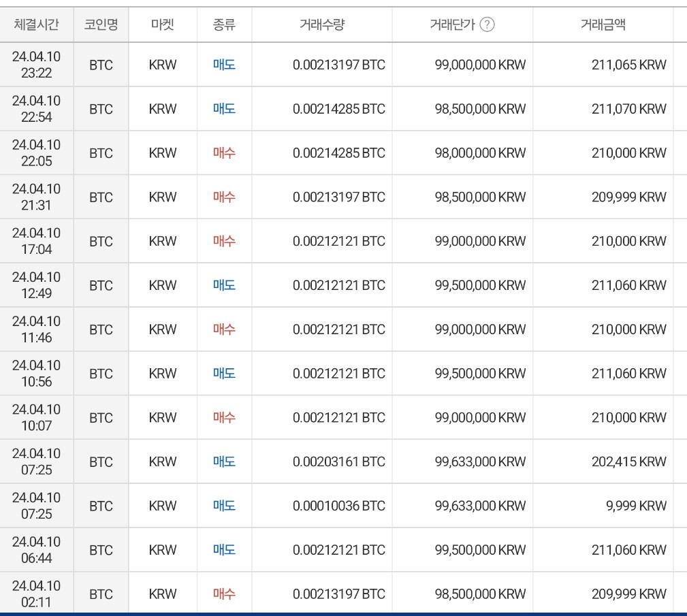The height and width of the screenshot is (616, 687).
Task: Click the 24.04.10 10:07 time cell
Action: tap(36, 417)
